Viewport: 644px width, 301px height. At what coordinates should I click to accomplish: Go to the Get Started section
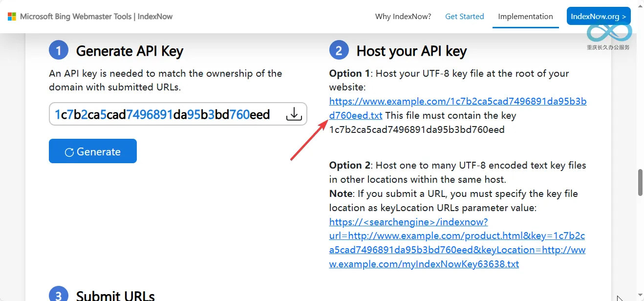pos(465,17)
